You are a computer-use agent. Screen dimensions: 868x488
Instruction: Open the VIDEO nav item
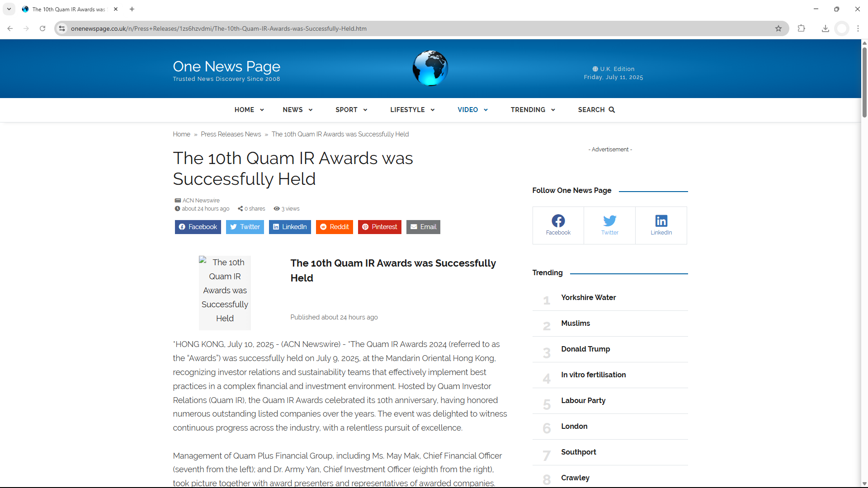(x=467, y=110)
